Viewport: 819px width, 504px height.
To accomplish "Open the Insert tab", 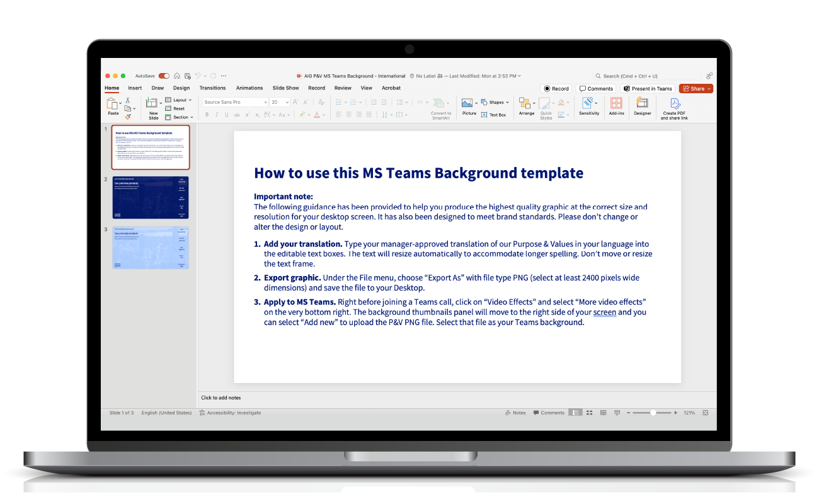I will (135, 88).
